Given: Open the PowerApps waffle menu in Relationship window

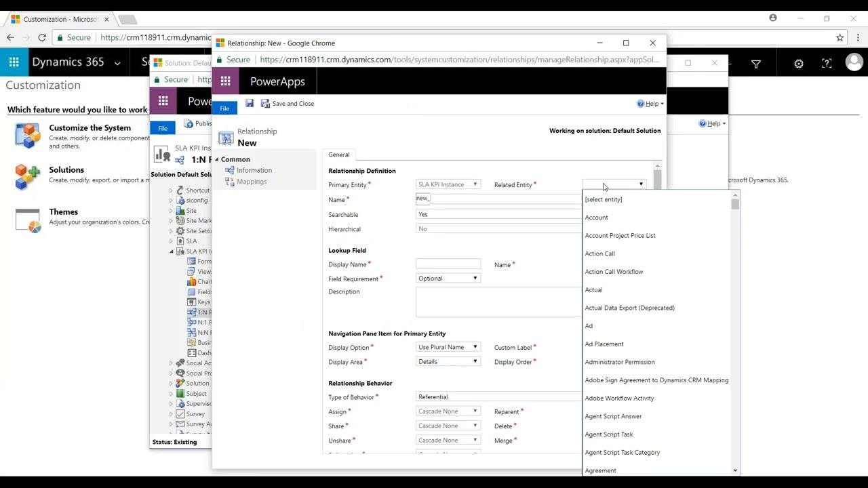Looking at the screenshot, I should click(x=225, y=81).
